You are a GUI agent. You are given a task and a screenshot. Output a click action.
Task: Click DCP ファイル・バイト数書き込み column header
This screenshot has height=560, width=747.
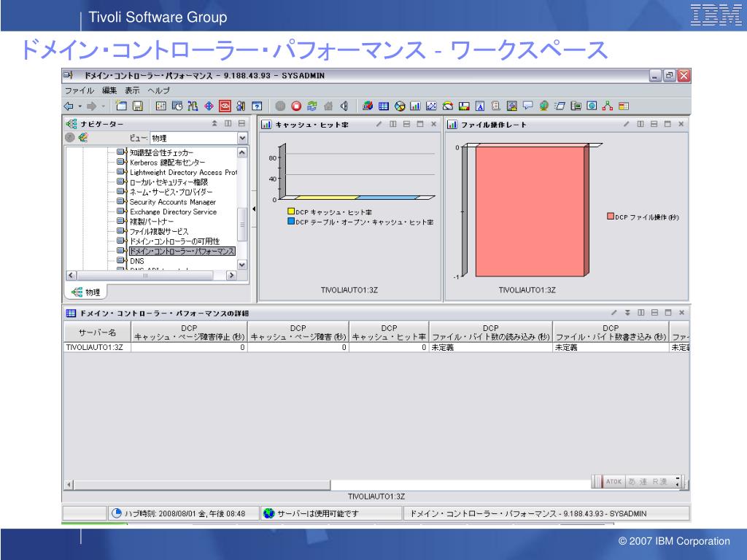(611, 332)
